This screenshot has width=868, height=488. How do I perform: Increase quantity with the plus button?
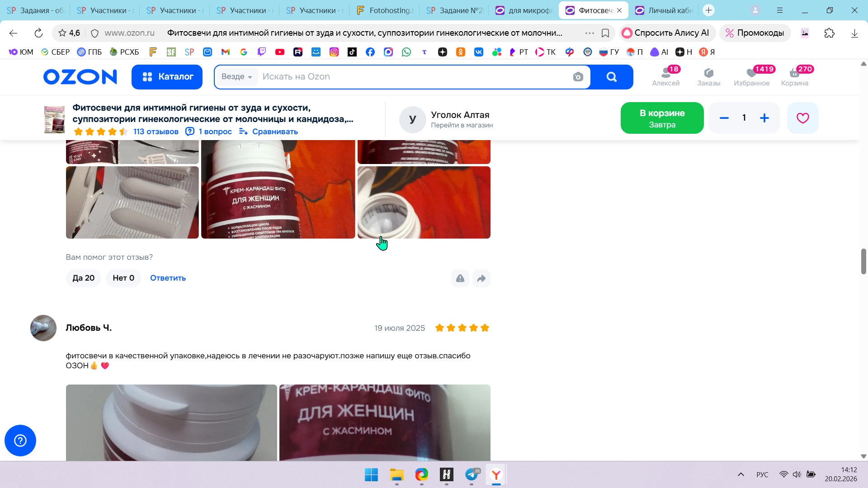point(764,118)
